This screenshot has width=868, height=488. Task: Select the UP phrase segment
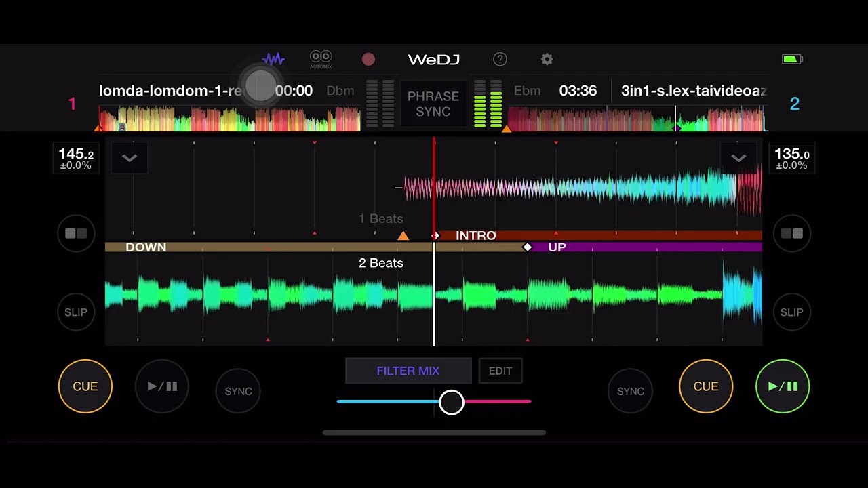[645, 247]
